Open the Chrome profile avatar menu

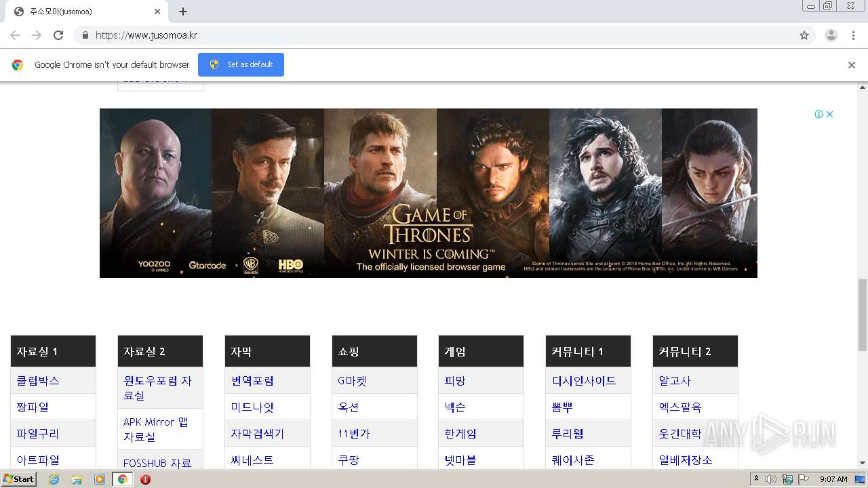click(x=831, y=35)
